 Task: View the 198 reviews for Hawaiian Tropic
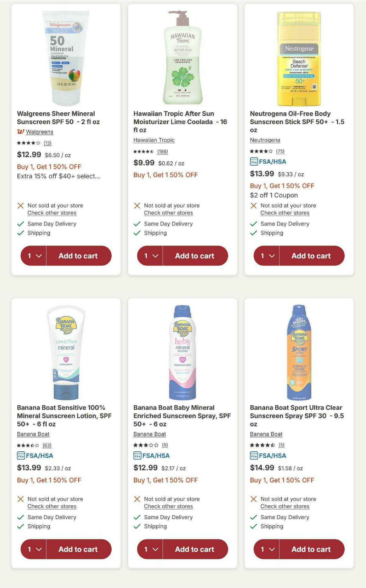coord(162,151)
